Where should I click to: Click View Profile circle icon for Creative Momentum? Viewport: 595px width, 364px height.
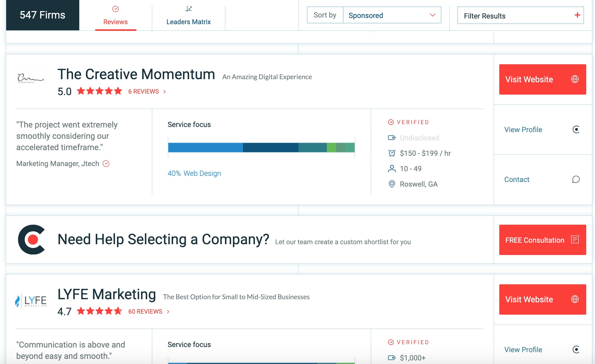pos(576,130)
